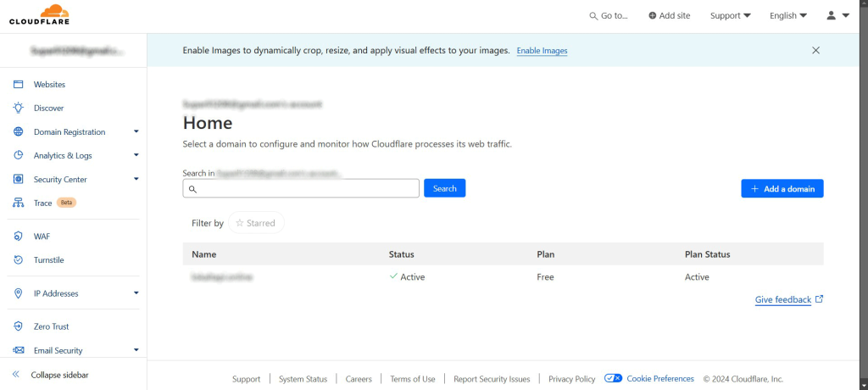Select IP Addresses in the sidebar
The image size is (868, 390).
pos(56,293)
